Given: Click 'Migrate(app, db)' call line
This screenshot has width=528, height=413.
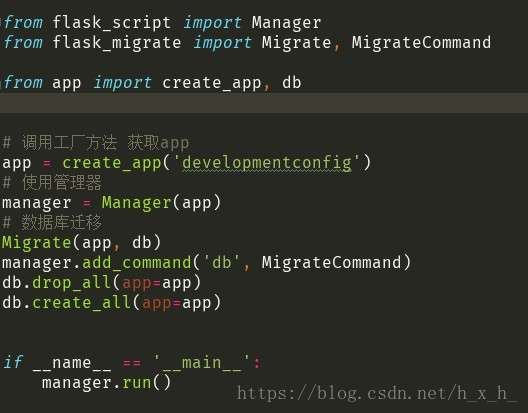Looking at the screenshot, I should click(x=81, y=243).
